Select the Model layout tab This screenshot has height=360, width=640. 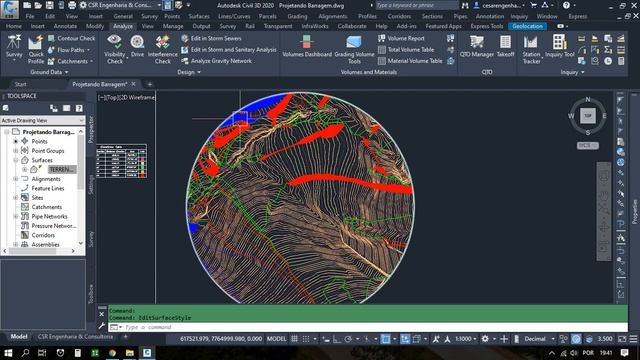(18, 337)
